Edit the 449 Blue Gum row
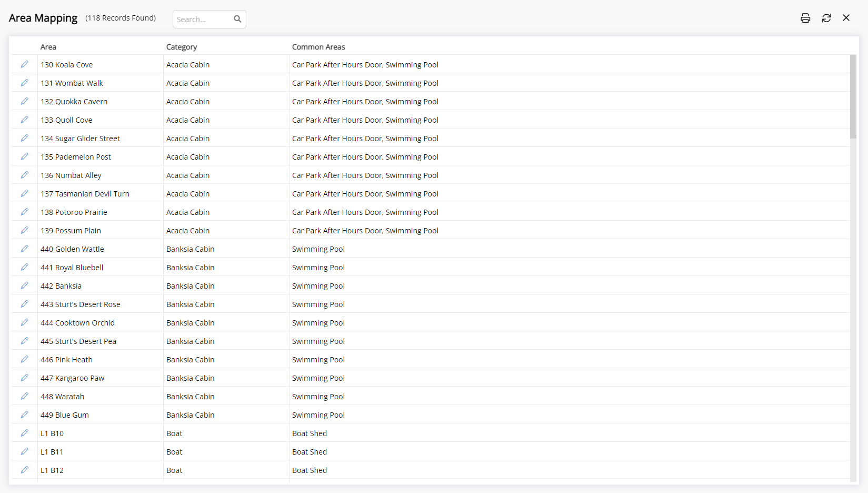868x493 pixels. click(x=24, y=415)
